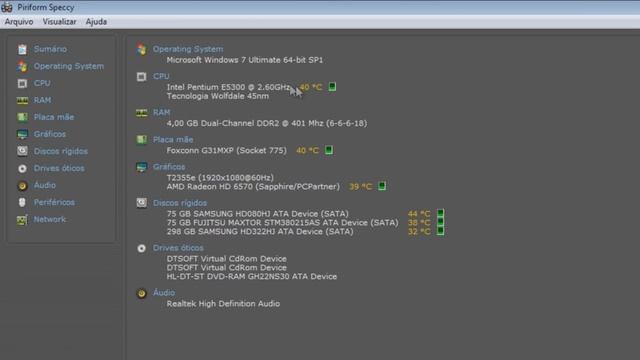Screen dimensions: 640x360
Task: Click the Periféricos mouse icon in sidebar
Action: (22, 202)
